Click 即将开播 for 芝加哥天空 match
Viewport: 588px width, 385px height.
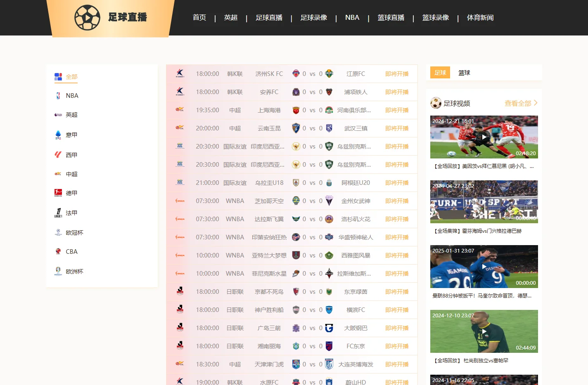point(397,201)
